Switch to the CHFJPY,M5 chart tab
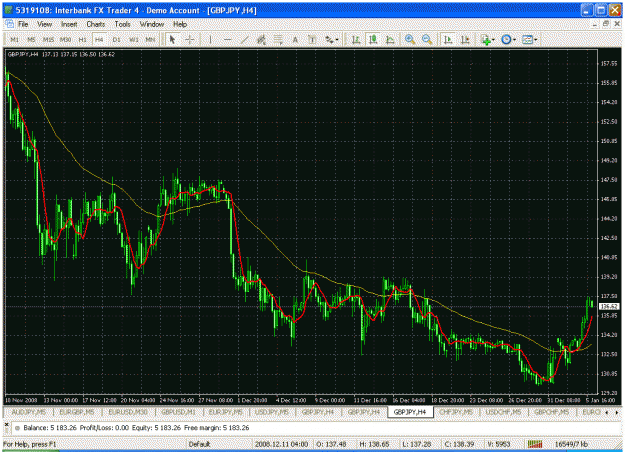 pos(456,412)
